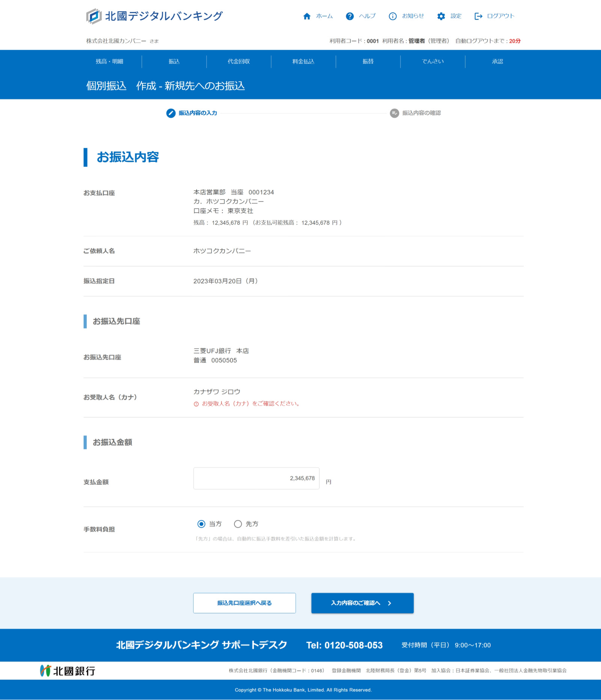Click the settings gear icon

pos(441,16)
